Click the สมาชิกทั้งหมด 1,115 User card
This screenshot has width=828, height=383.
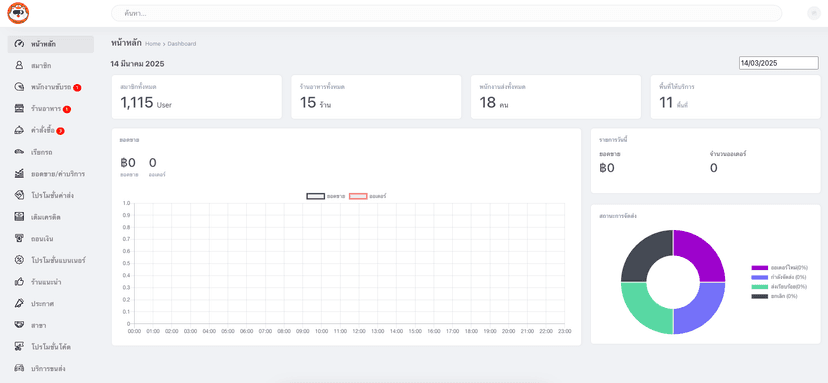pos(196,97)
